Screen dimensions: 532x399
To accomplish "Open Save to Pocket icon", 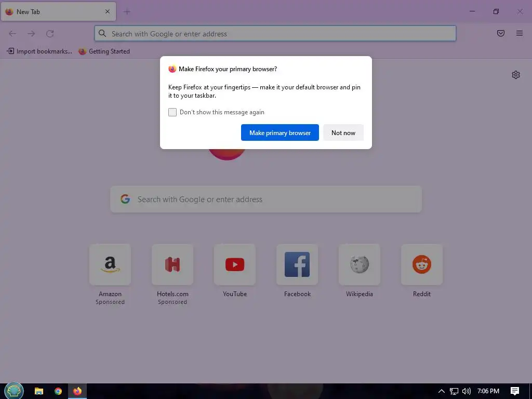I will 501,33.
